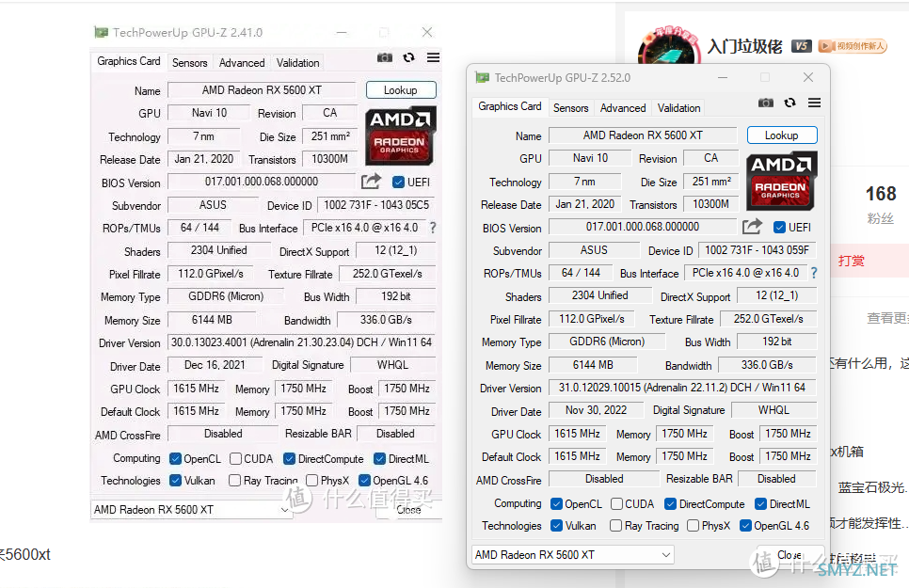This screenshot has width=909, height=588.
Task: Click Lookup button in GPU-Z 2.41.0
Action: 401,90
